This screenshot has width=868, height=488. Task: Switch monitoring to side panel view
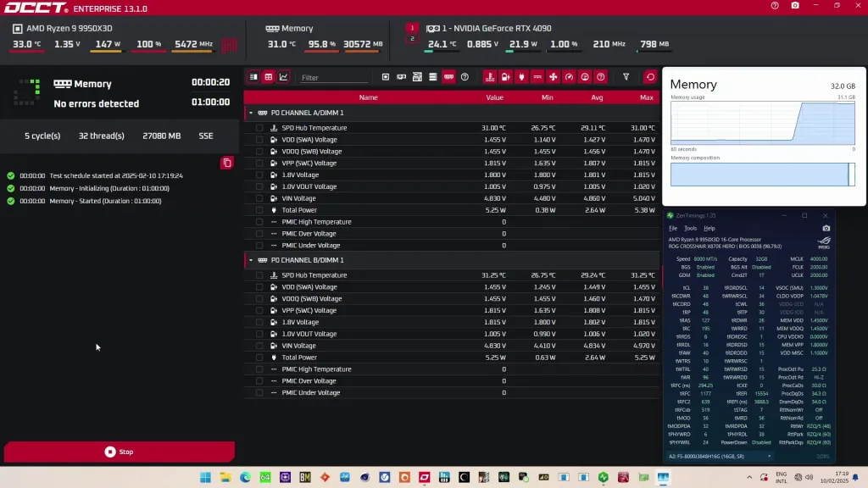[x=253, y=77]
